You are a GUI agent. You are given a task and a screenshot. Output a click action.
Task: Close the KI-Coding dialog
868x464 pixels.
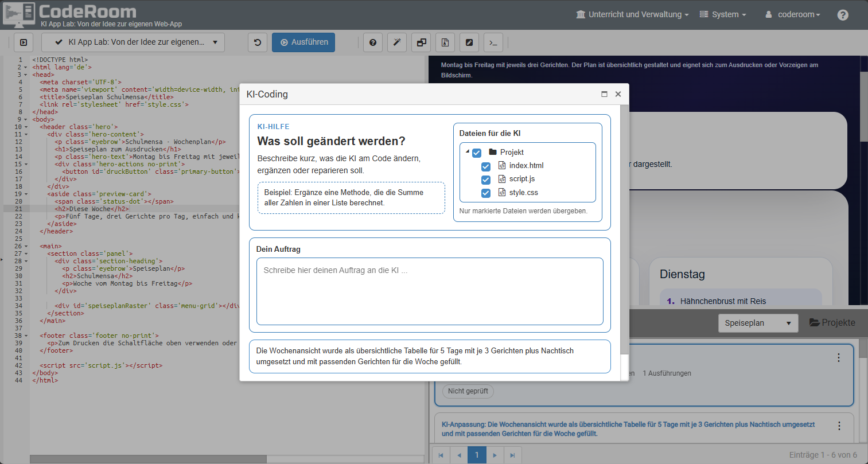(x=618, y=94)
